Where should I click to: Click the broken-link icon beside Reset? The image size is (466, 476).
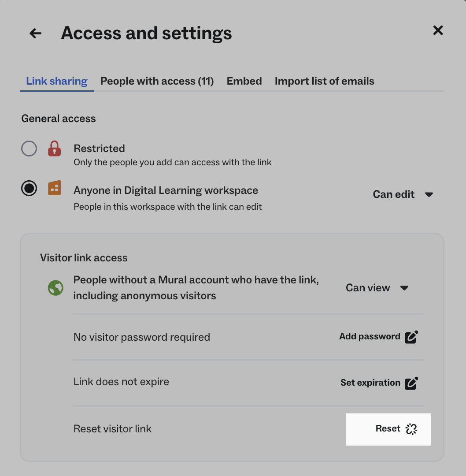click(411, 429)
